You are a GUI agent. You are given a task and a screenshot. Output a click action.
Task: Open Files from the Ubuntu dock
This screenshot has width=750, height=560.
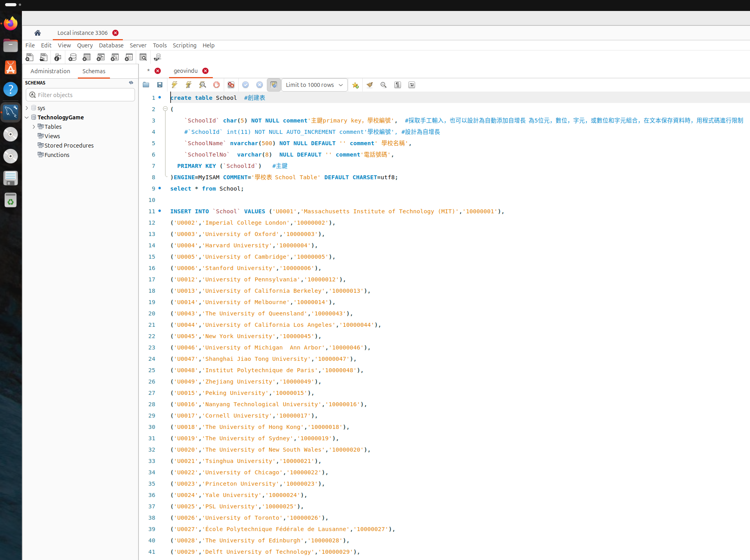click(11, 45)
